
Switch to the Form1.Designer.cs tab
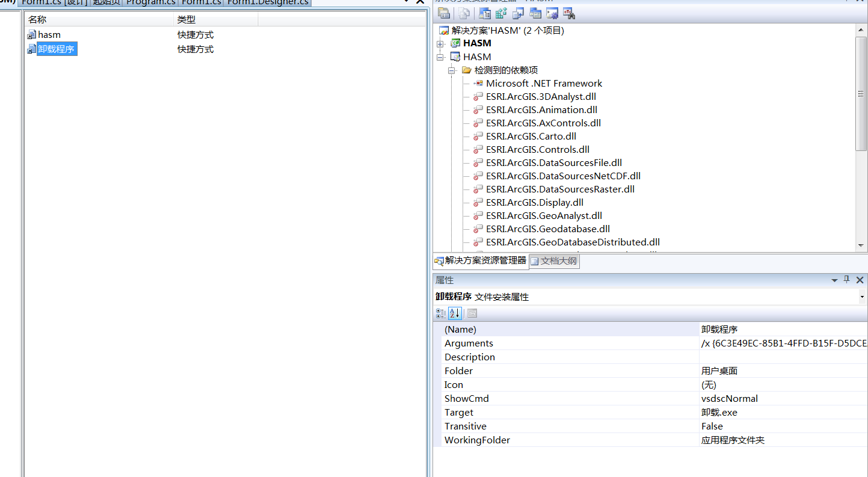[268, 2]
